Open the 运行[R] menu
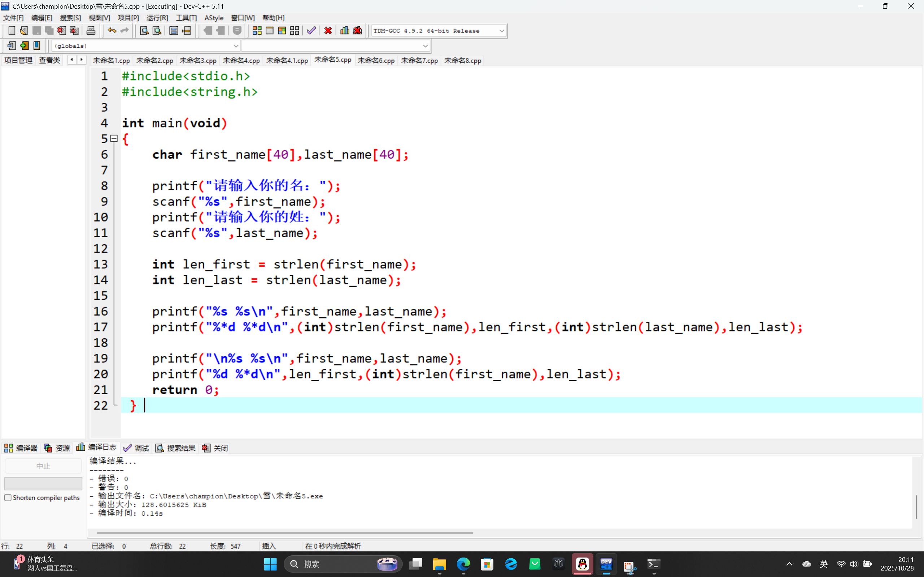 pos(157,18)
